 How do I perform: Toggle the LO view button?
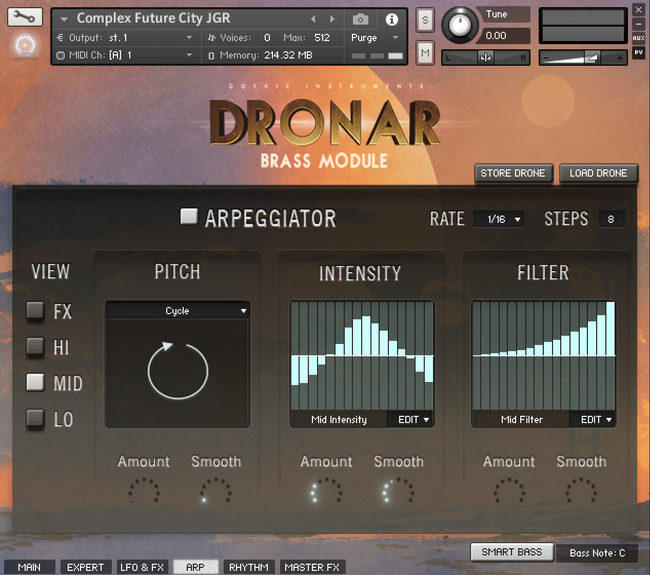[x=35, y=418]
